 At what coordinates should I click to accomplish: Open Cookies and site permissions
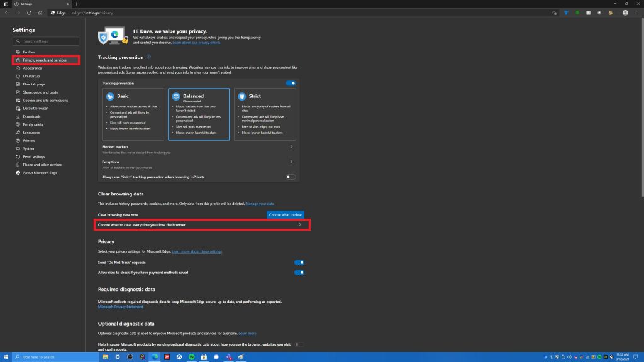[45, 101]
